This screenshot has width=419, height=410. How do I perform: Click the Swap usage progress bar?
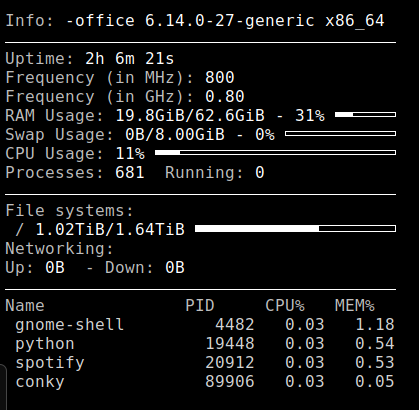pyautogui.click(x=340, y=134)
